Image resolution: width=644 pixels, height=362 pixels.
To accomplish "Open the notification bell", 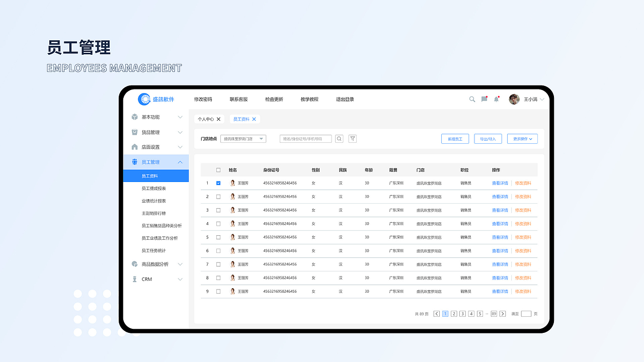I will tap(496, 99).
